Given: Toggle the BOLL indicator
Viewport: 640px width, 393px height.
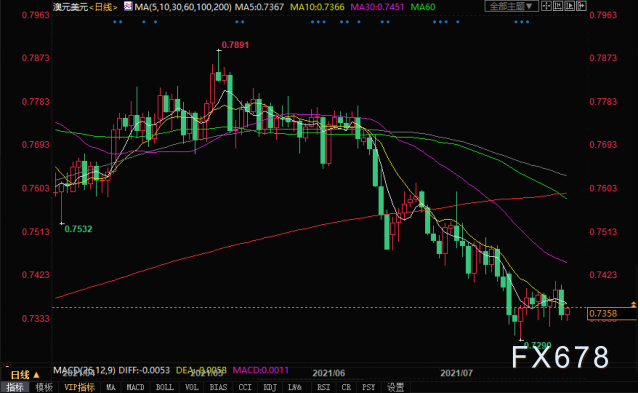Looking at the screenshot, I should point(164,387).
